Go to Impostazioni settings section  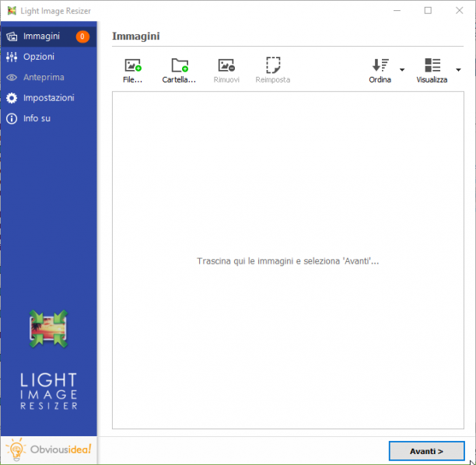tap(48, 98)
